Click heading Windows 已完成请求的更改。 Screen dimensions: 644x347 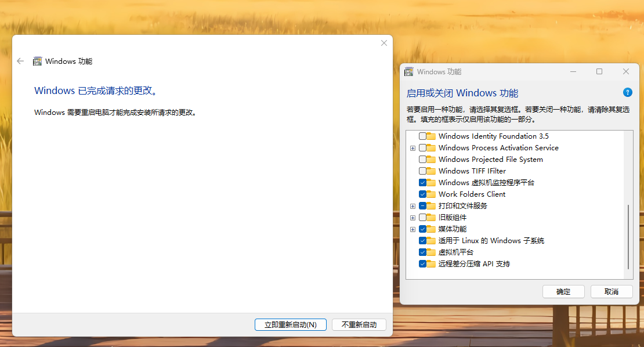coord(96,91)
